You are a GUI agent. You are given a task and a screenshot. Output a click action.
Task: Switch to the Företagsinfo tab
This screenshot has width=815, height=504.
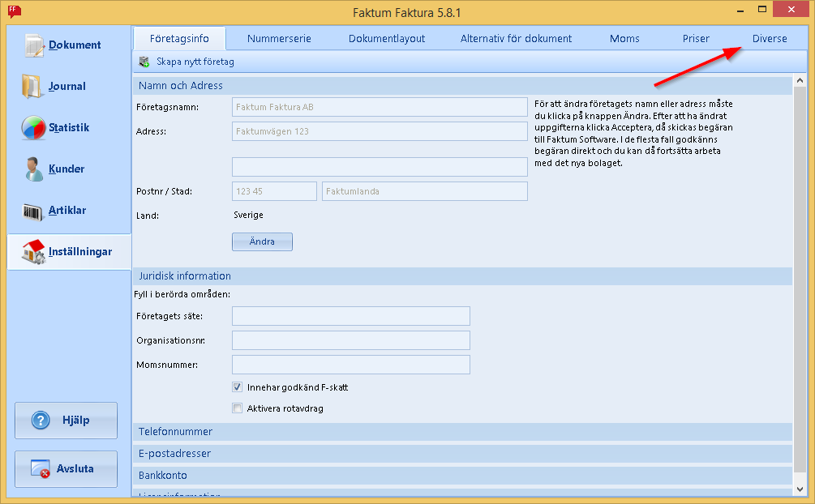(179, 38)
